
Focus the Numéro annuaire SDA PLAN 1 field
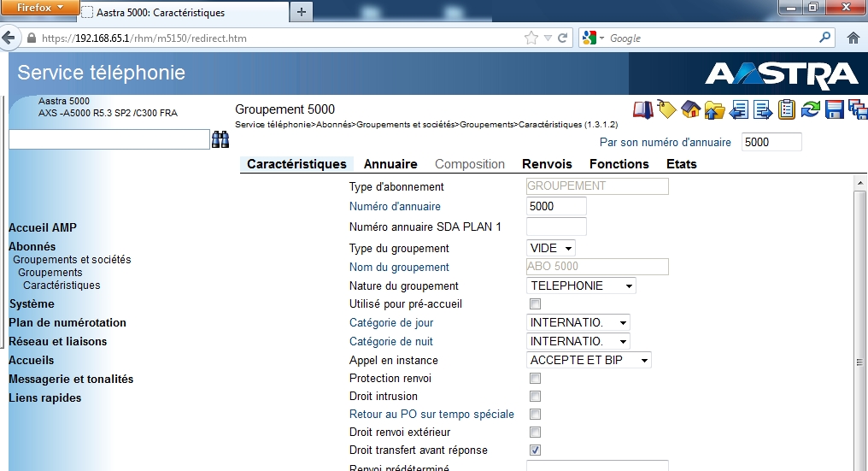tap(556, 227)
